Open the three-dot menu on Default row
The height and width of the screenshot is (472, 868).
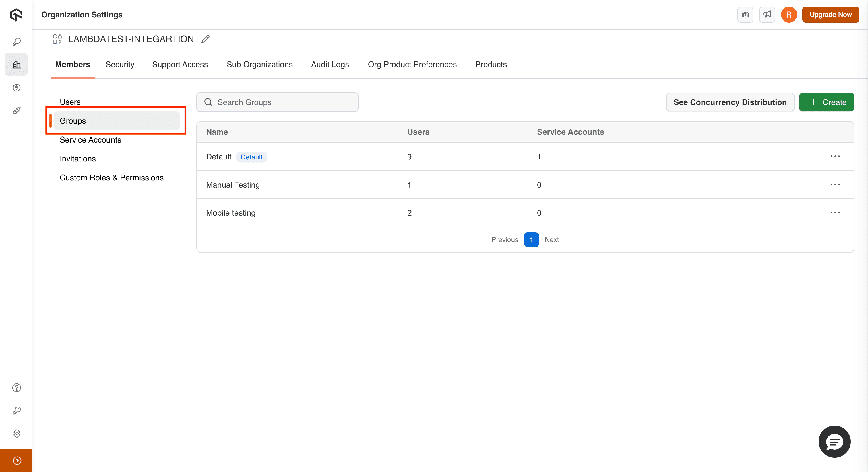tap(835, 156)
